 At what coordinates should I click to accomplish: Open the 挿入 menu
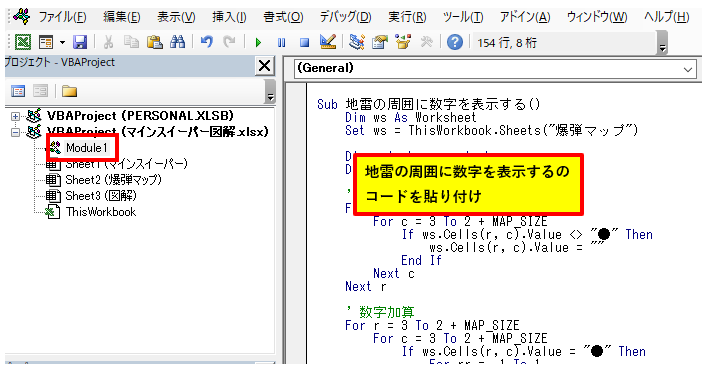tap(229, 17)
